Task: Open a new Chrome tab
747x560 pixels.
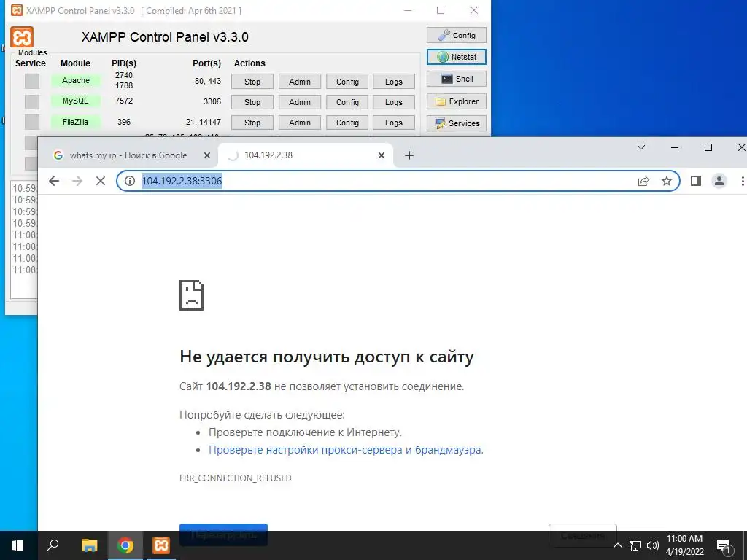Action: [409, 155]
